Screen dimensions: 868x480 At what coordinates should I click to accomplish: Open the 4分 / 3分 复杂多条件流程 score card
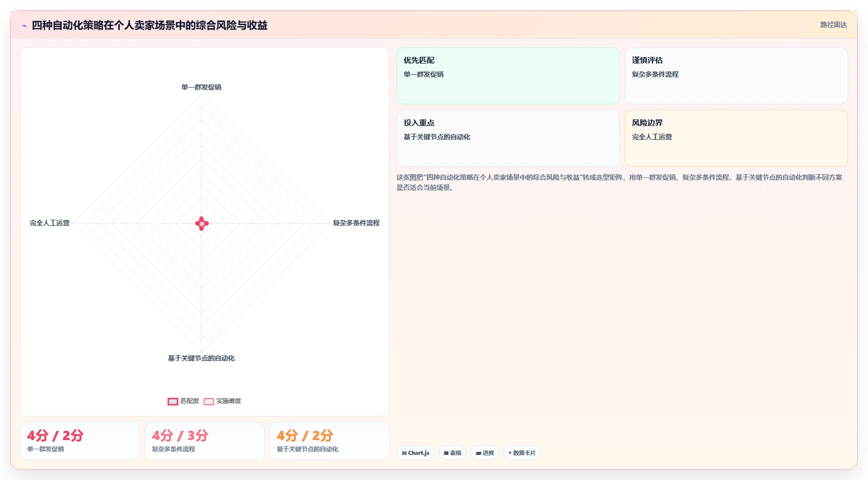pyautogui.click(x=205, y=441)
